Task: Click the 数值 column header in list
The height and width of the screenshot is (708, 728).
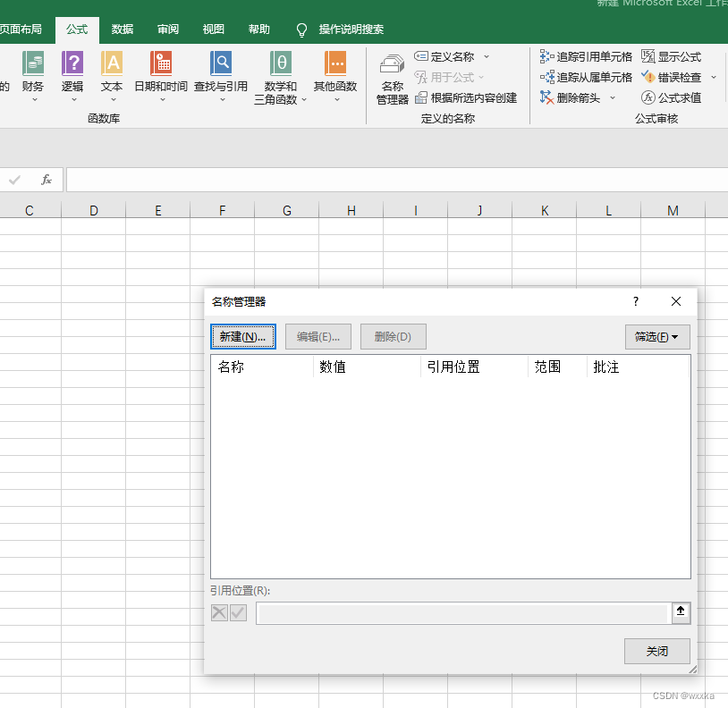Action: pyautogui.click(x=367, y=367)
